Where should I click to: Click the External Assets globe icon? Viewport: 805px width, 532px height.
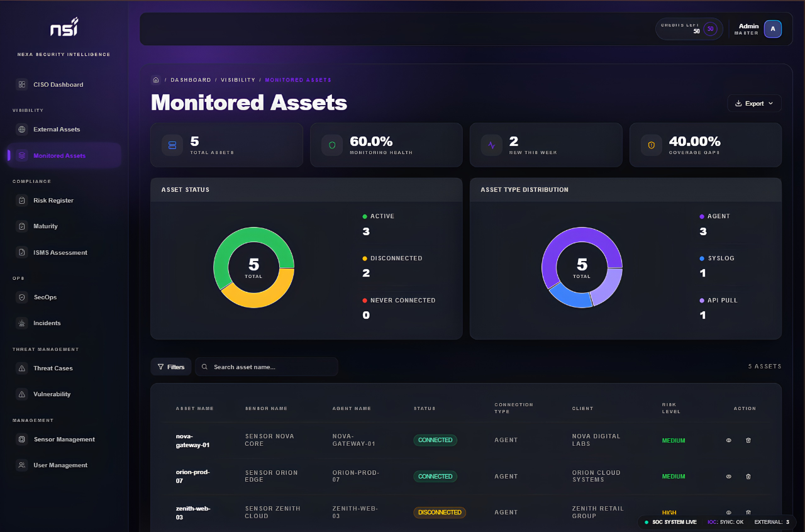click(22, 129)
